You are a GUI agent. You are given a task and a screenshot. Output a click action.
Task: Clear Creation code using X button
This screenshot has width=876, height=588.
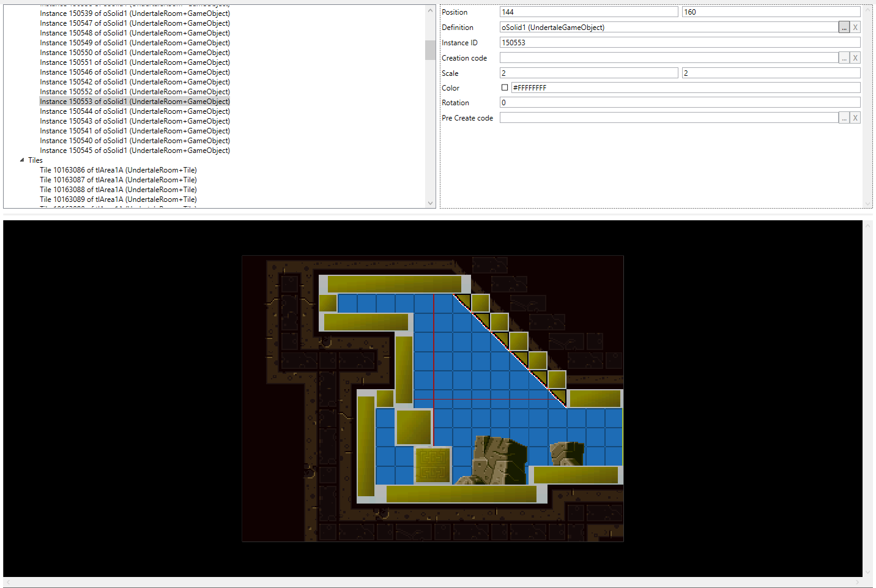coord(855,58)
